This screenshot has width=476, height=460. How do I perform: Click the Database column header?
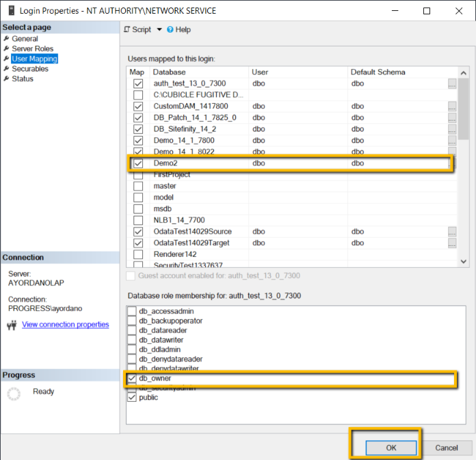pyautogui.click(x=199, y=72)
